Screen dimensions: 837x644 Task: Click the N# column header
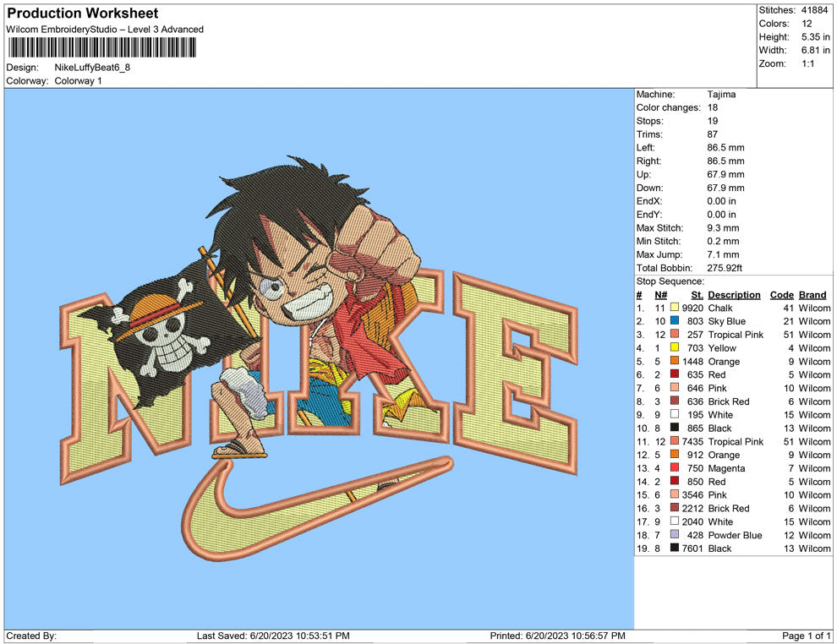661,294
